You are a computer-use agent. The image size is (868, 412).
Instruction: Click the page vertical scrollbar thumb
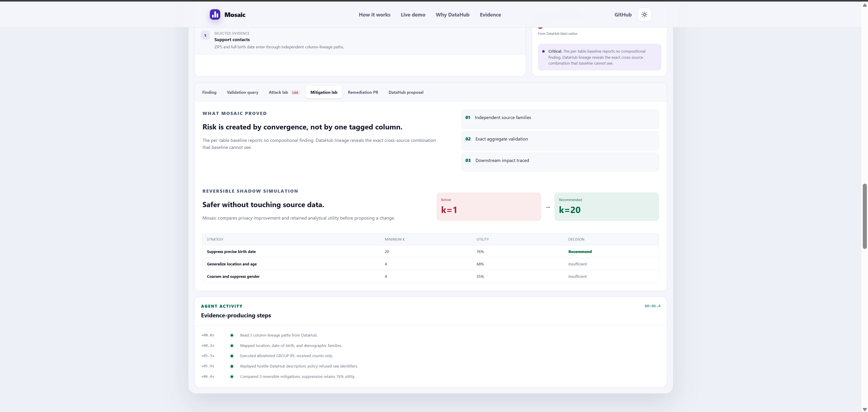tap(864, 216)
